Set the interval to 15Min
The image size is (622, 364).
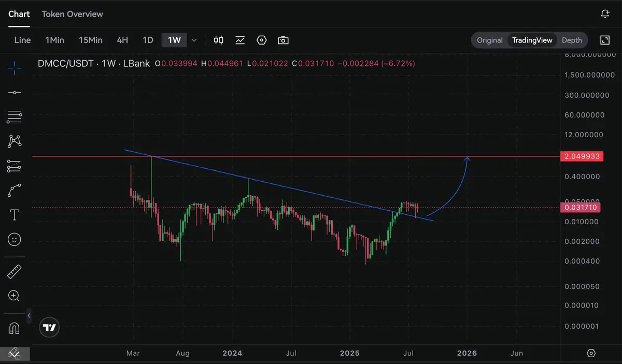[x=91, y=40]
